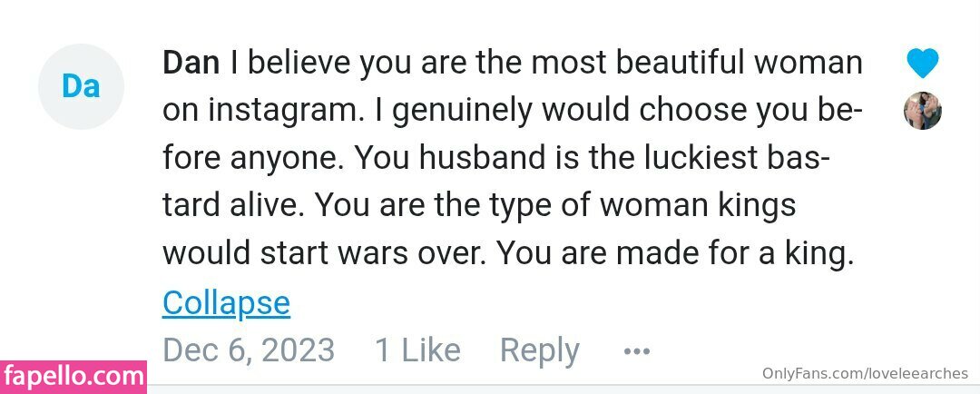Click the OnlyFans.com/loveleearches watermark text
This screenshot has height=394, width=980.
click(865, 373)
